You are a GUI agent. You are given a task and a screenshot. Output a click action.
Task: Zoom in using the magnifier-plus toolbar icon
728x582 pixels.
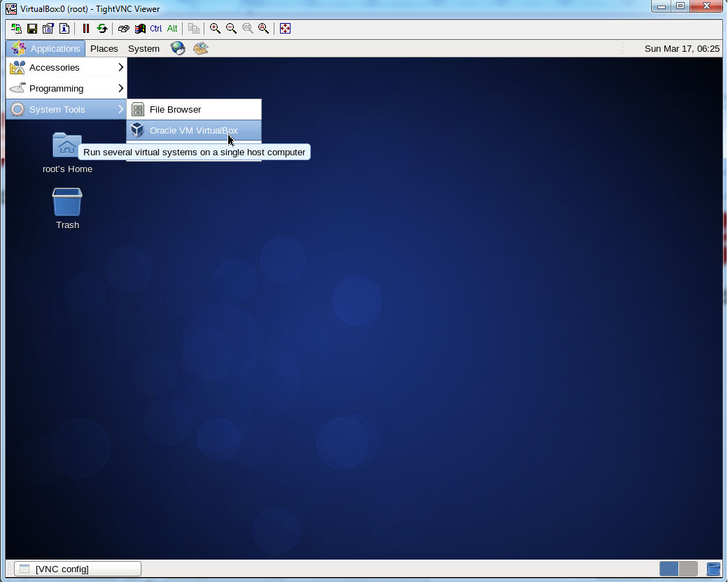click(216, 29)
